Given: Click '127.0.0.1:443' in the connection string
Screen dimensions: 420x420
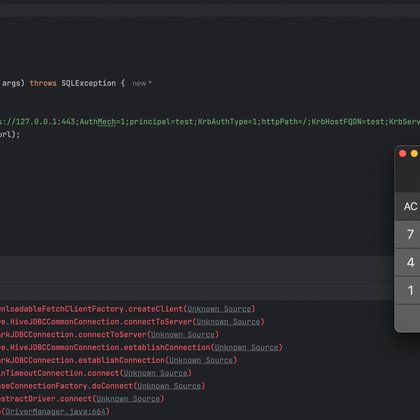Looking at the screenshot, I should (x=45, y=122).
